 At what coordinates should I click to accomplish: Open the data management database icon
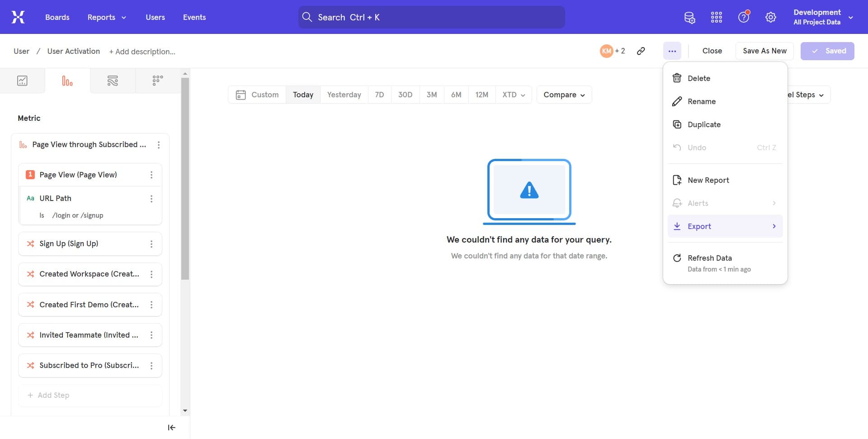pyautogui.click(x=689, y=18)
